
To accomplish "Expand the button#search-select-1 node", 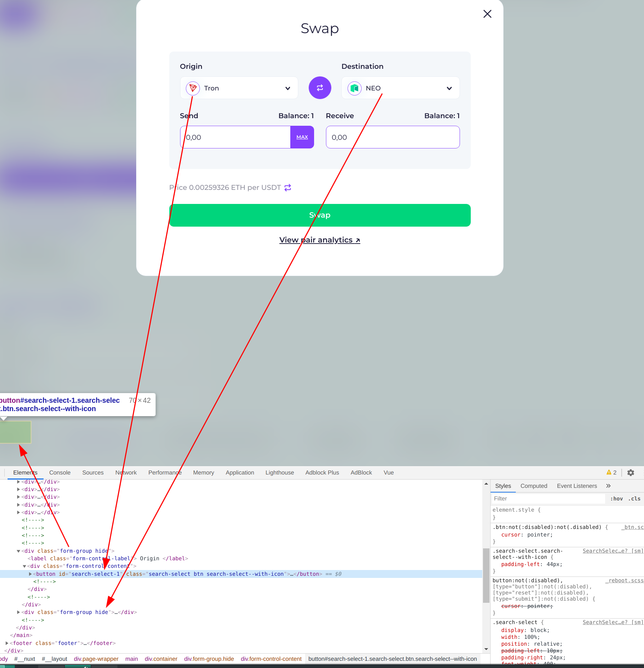I will (30, 574).
